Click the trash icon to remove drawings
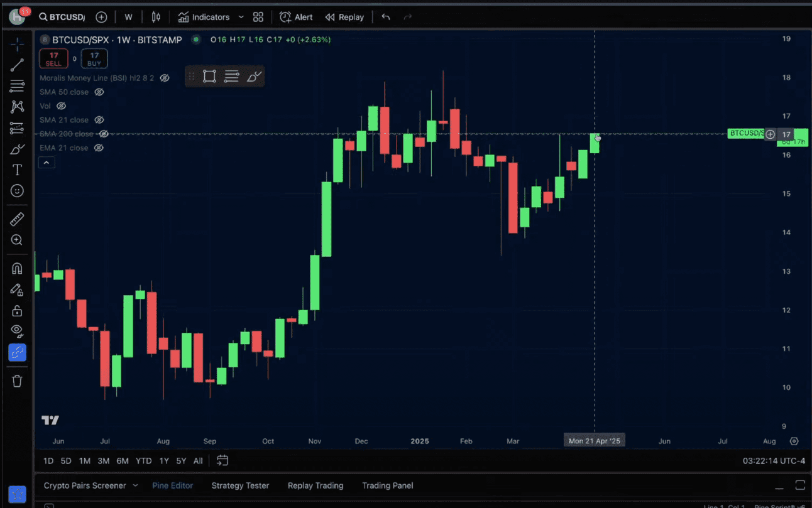The width and height of the screenshot is (812, 508). [x=17, y=381]
